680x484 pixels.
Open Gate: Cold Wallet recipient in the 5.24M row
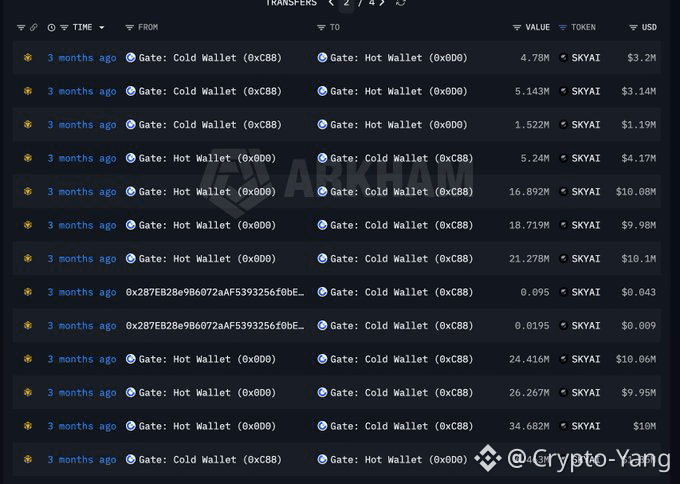pyautogui.click(x=402, y=158)
